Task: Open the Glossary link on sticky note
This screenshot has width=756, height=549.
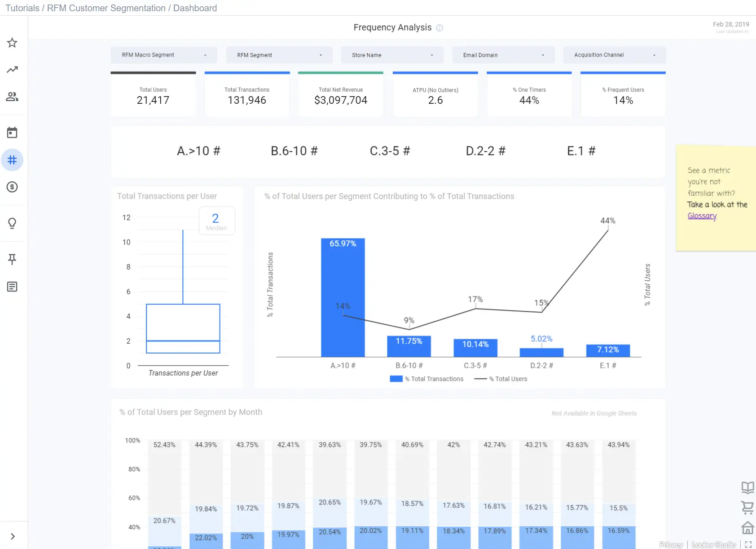Action: tap(702, 216)
